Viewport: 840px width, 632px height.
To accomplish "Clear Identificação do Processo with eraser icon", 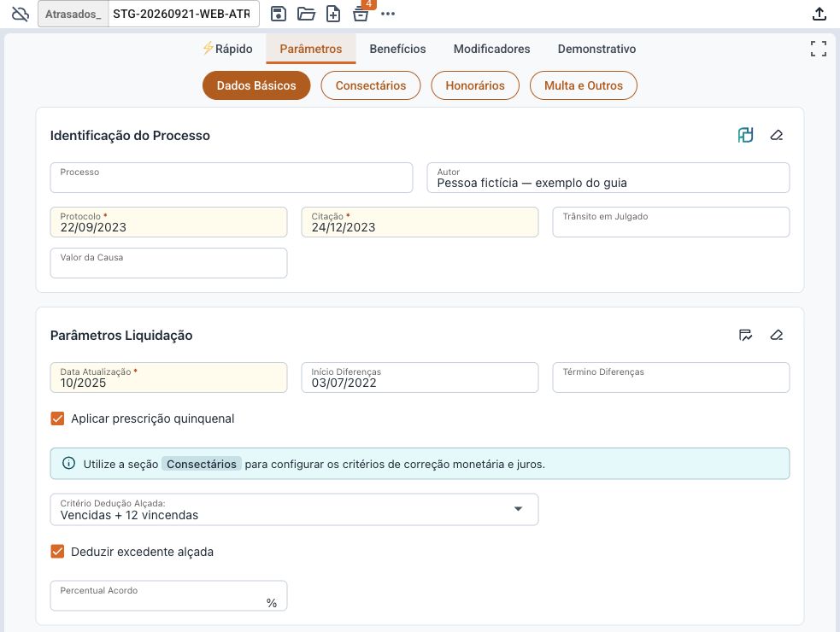I will pyautogui.click(x=776, y=135).
